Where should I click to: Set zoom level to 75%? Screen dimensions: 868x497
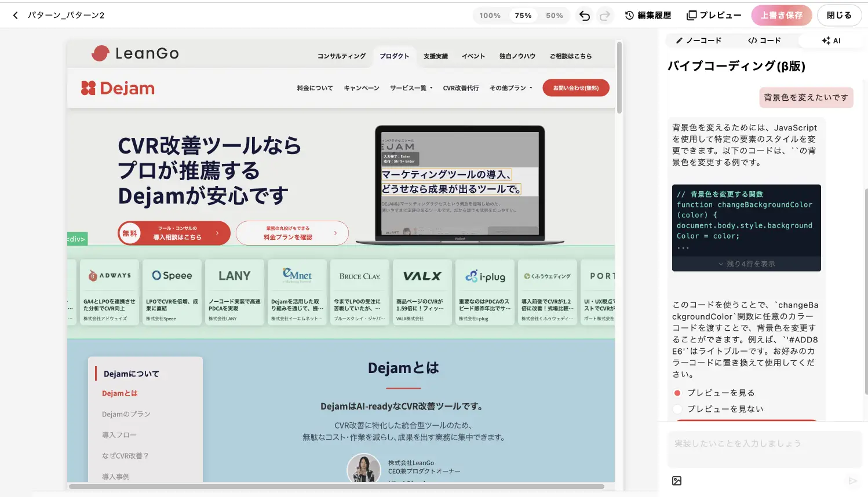click(x=523, y=16)
